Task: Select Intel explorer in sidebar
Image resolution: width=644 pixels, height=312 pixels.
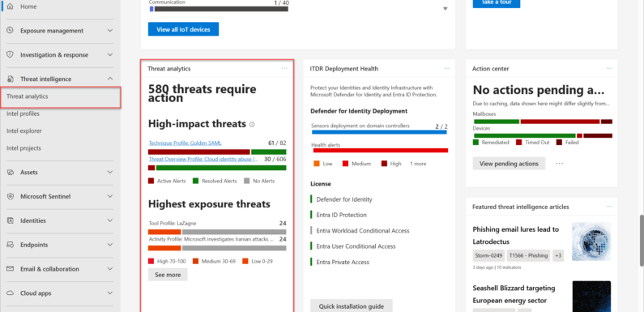Action: tap(24, 131)
